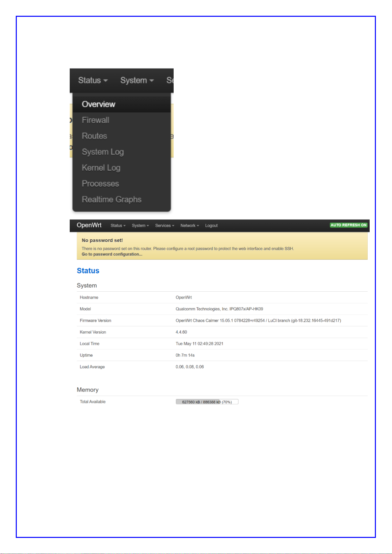Open Realtime Graphs menu entry
This screenshot has width=392, height=554.
coord(122,199)
